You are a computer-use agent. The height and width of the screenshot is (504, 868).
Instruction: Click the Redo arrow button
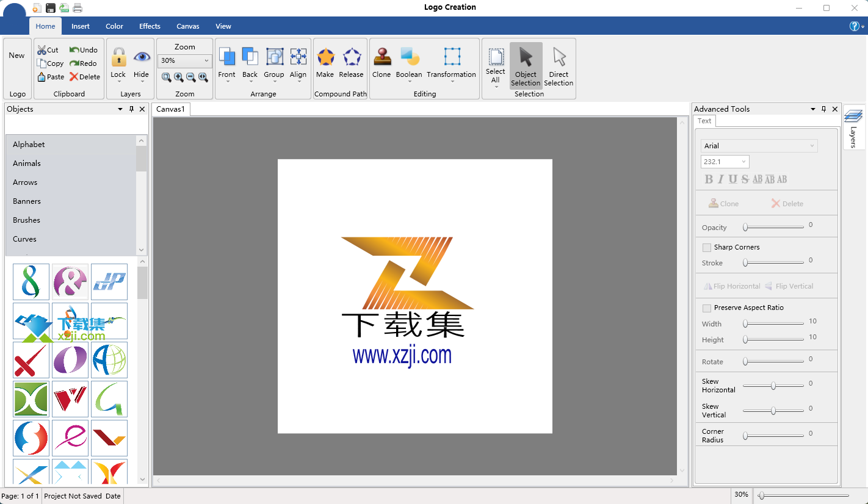tap(83, 63)
